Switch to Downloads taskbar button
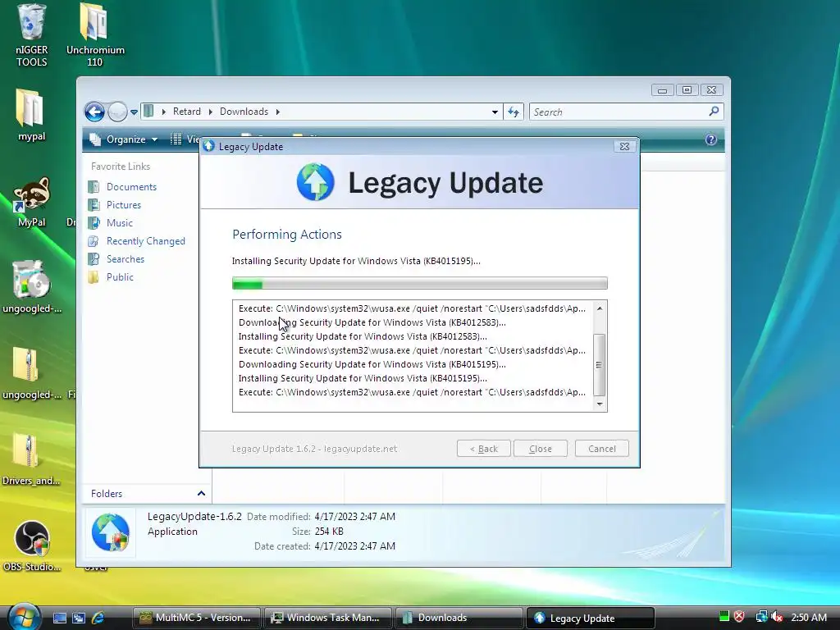The image size is (840, 630). (x=459, y=618)
